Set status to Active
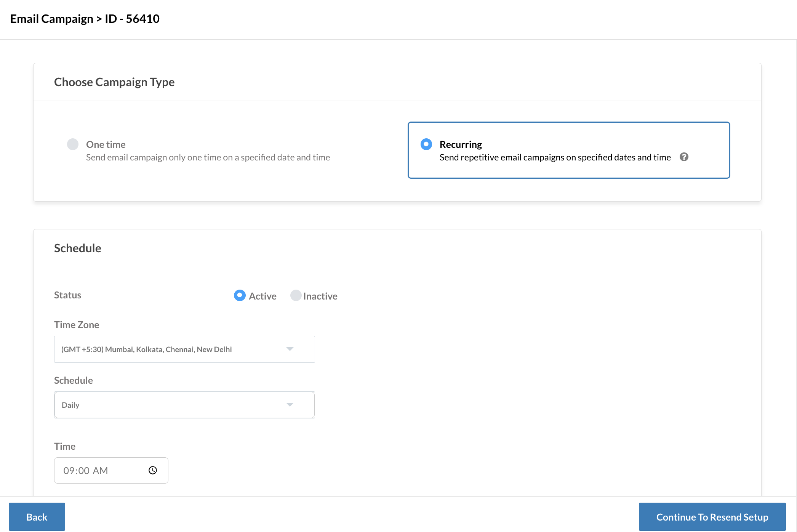Screen dimensions: 797x532 240,295
